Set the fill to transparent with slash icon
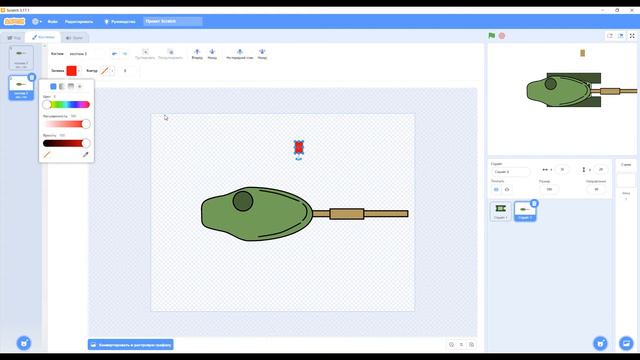 pyautogui.click(x=47, y=155)
